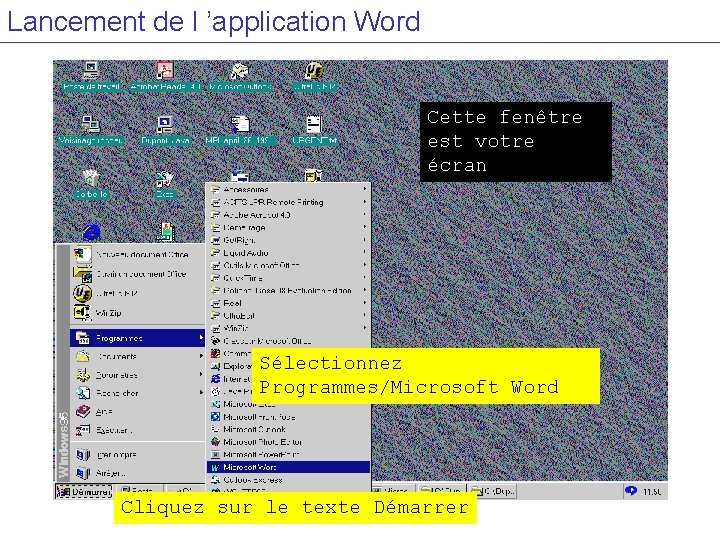Screen dimensions: 720x540
Task: Launch Microsoft Photo Editor from the Programmes submenu
Action: [x=288, y=442]
